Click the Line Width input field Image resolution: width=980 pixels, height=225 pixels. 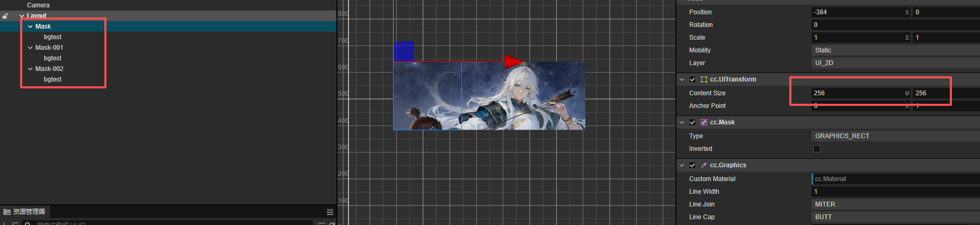tap(896, 192)
